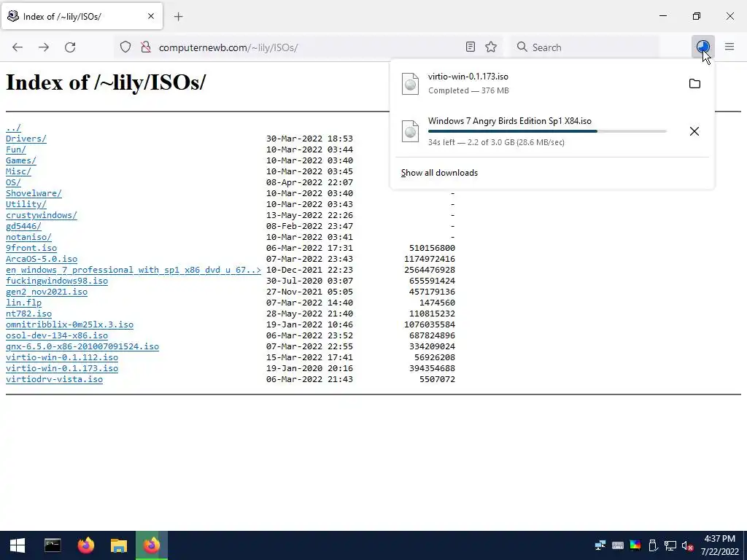Viewport: 747px width, 560px height.
Task: Open the clock showing 4:37 PM
Action: pyautogui.click(x=719, y=545)
